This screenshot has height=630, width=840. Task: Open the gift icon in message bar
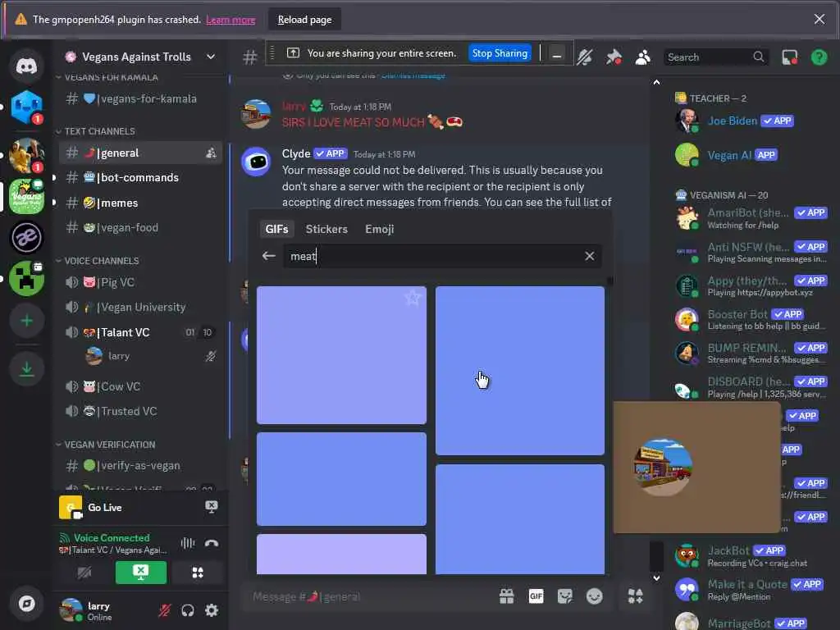point(506,596)
